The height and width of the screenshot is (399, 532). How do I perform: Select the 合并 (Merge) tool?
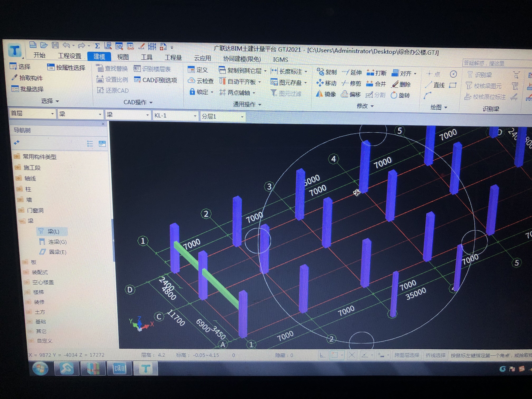(376, 84)
